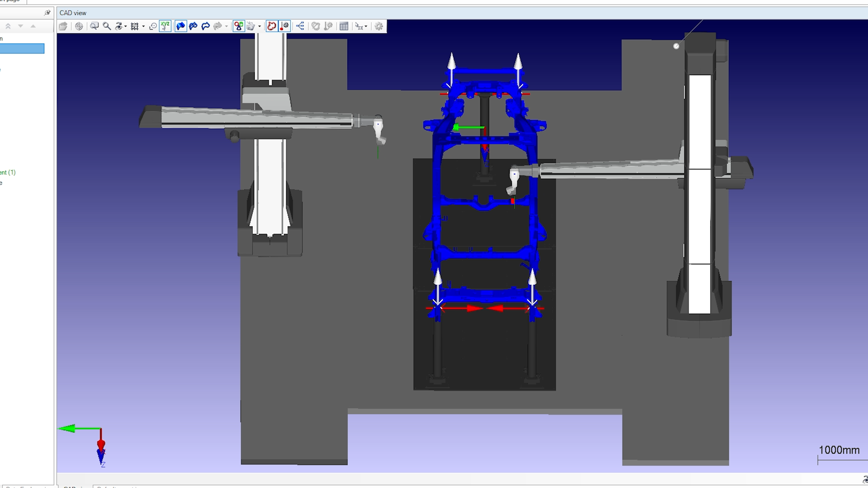Click the greyed-out circle slash icon
Image resolution: width=868 pixels, height=488 pixels.
(316, 26)
